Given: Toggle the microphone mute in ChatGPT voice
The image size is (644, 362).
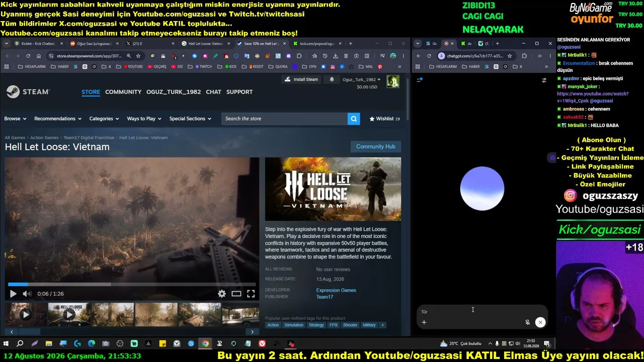Looking at the screenshot, I should click(x=527, y=322).
